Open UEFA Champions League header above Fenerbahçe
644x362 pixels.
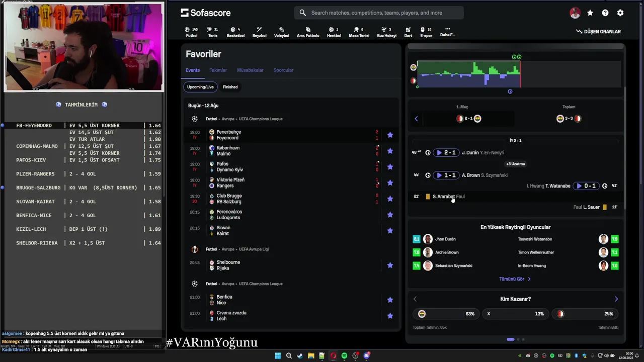(244, 119)
